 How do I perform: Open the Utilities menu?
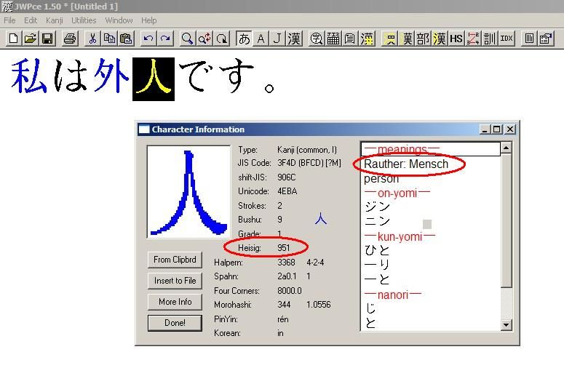[84, 20]
